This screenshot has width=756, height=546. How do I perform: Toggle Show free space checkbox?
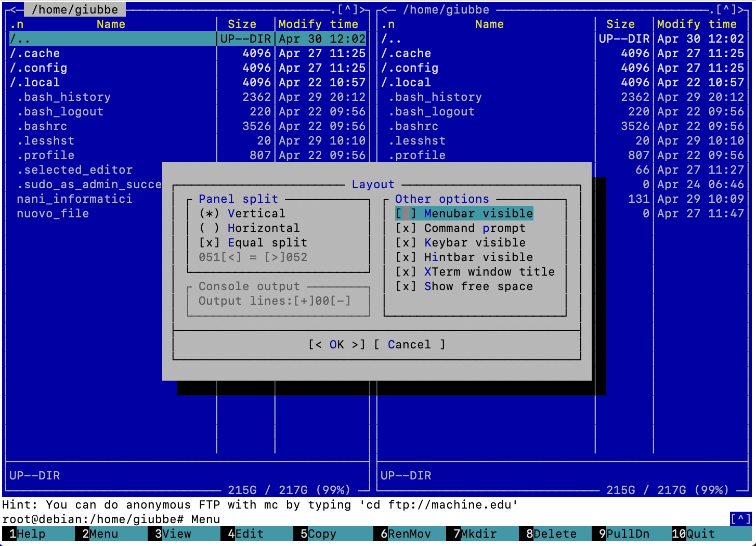[x=406, y=287]
